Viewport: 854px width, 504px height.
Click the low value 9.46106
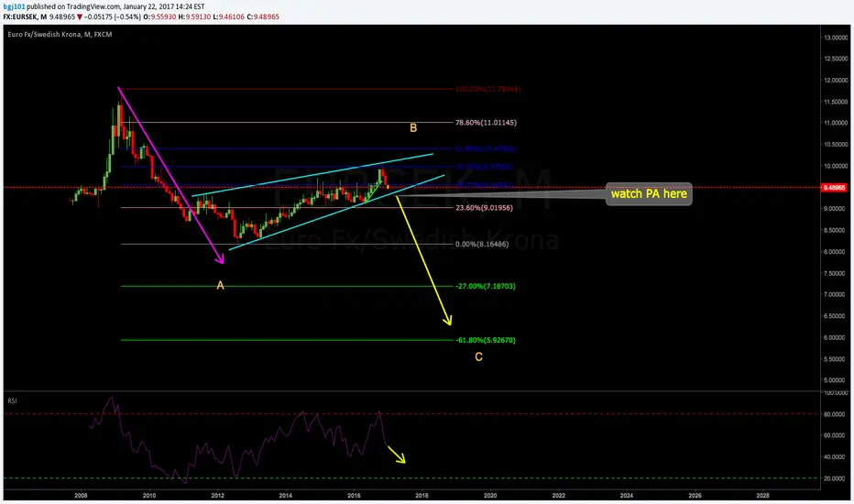(232, 16)
